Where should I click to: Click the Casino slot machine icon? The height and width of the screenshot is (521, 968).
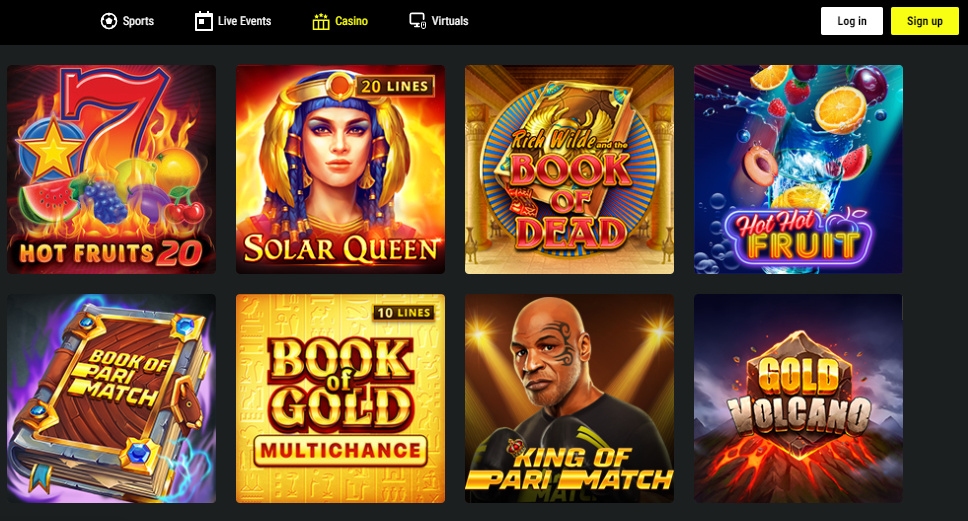[x=320, y=22]
